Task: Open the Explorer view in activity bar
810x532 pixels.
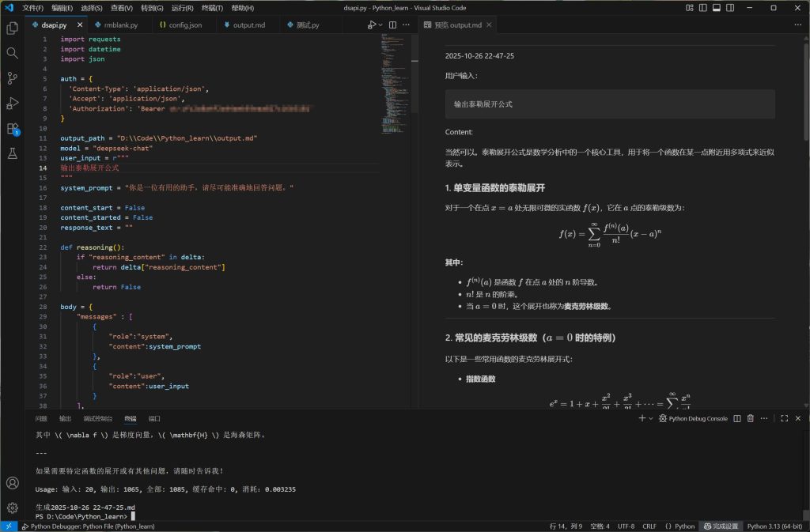Action: [x=12, y=28]
